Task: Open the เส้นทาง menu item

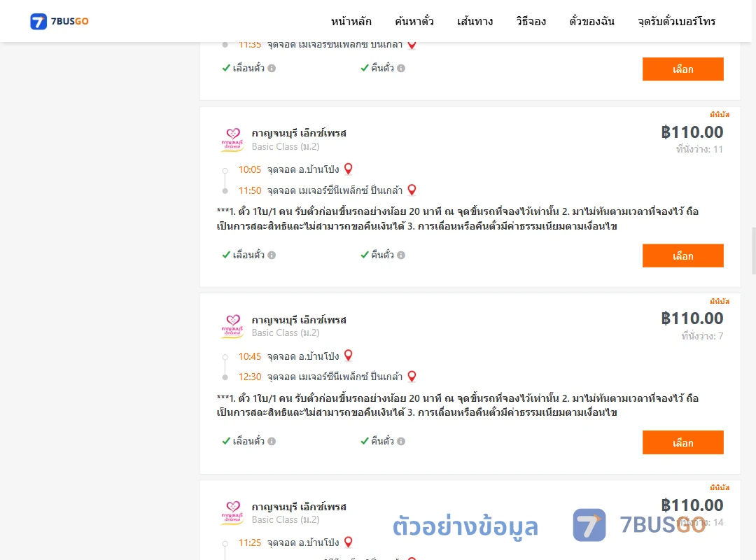Action: click(475, 21)
